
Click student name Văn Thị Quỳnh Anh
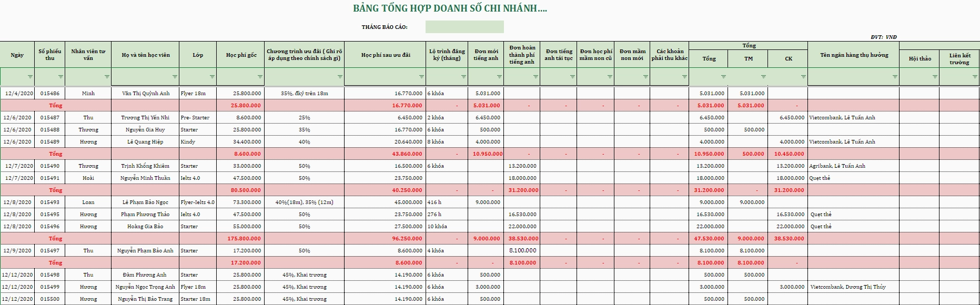point(146,93)
